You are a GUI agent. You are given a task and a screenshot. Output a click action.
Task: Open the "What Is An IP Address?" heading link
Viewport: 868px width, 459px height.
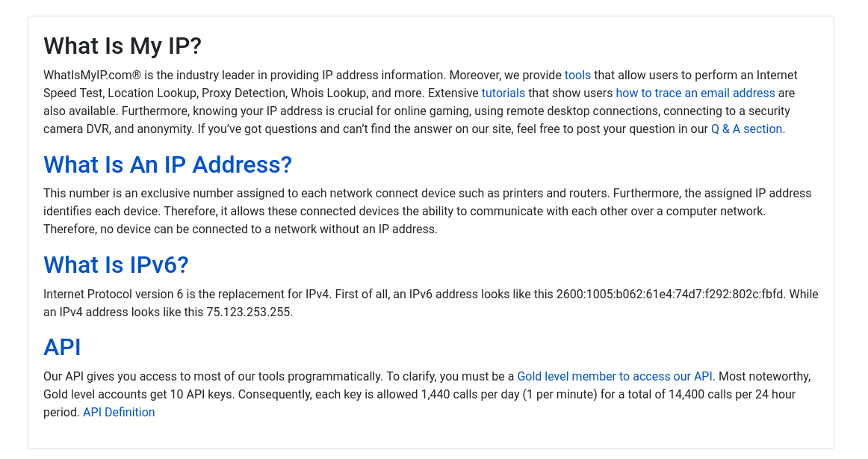(x=168, y=164)
